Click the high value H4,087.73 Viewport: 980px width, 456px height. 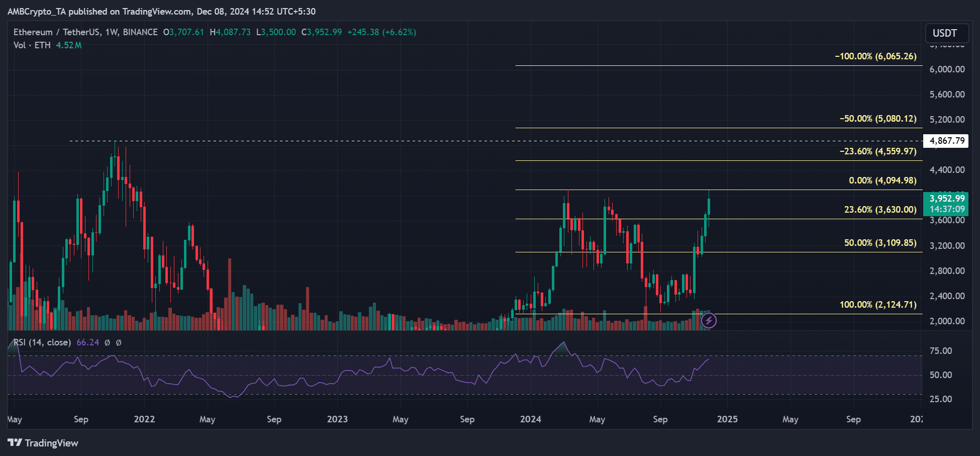(230, 32)
